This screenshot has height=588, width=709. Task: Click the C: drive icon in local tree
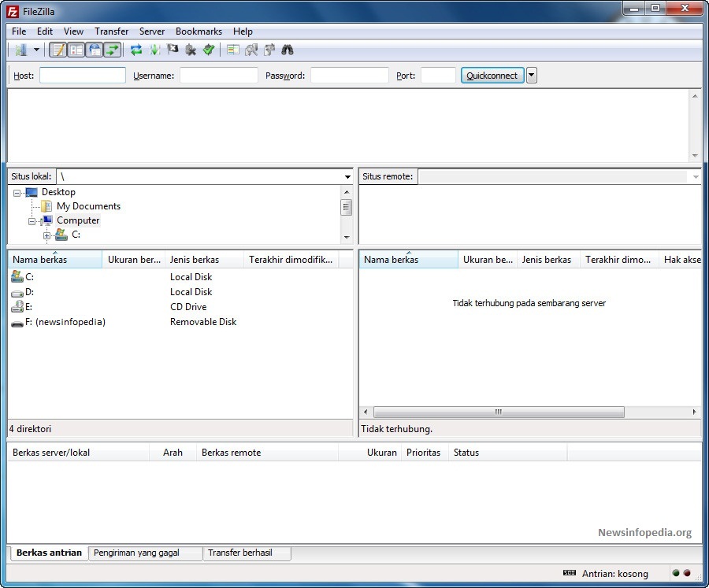(x=61, y=235)
